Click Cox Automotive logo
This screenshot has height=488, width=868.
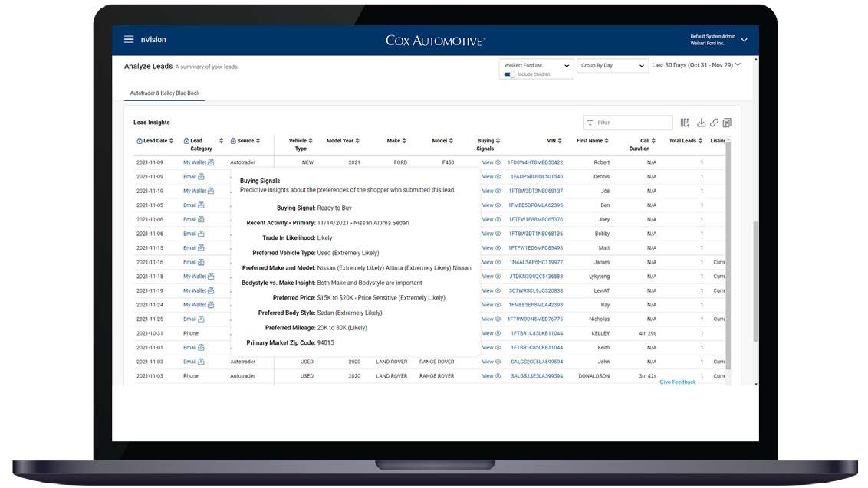coord(435,41)
